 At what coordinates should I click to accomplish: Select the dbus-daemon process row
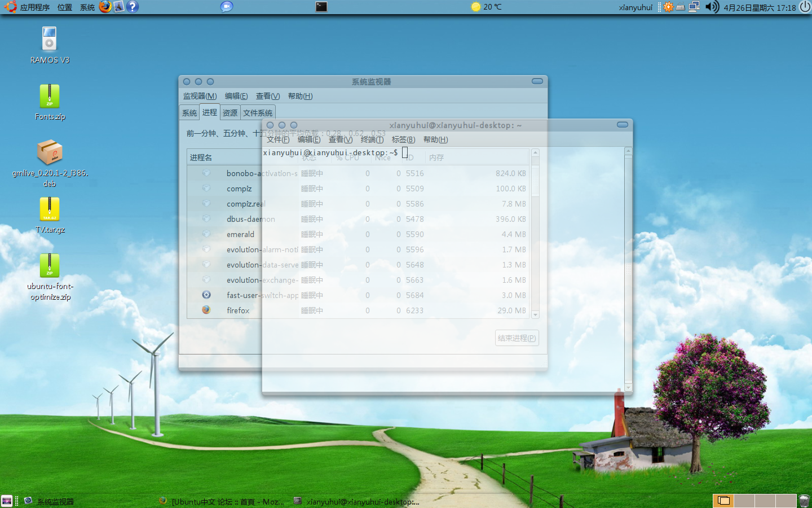point(358,219)
